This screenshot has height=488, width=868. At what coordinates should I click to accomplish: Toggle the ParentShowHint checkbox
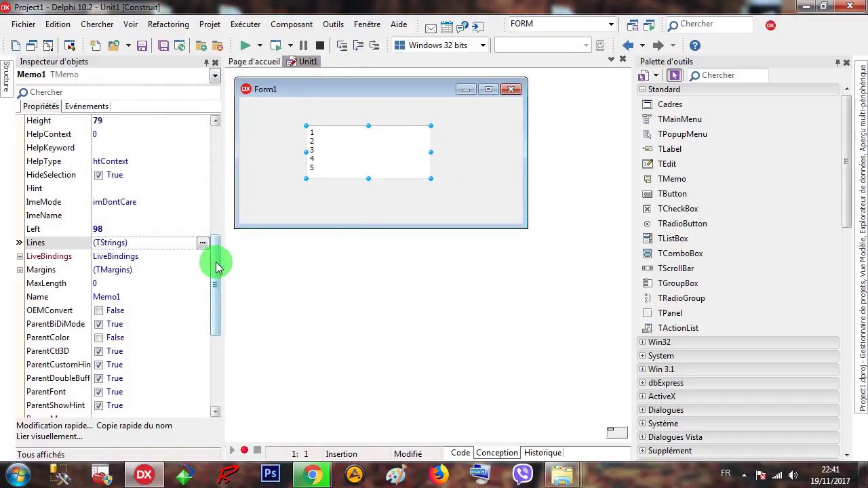pos(98,405)
